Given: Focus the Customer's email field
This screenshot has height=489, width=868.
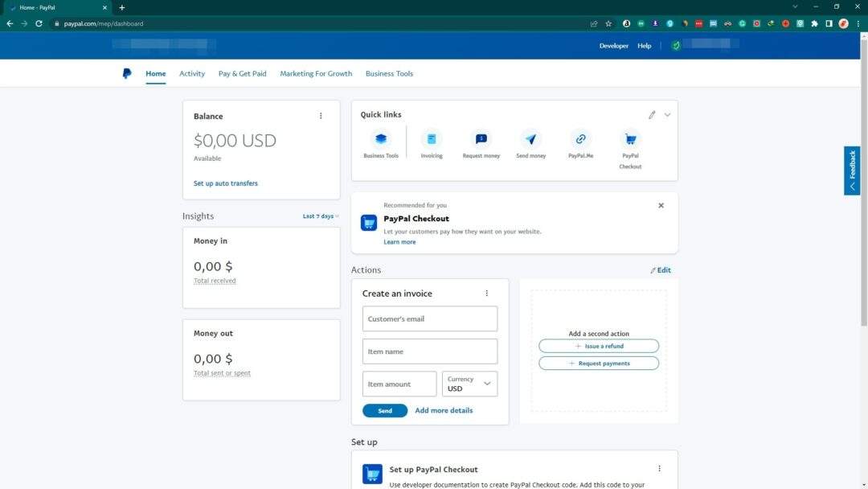Looking at the screenshot, I should (429, 319).
